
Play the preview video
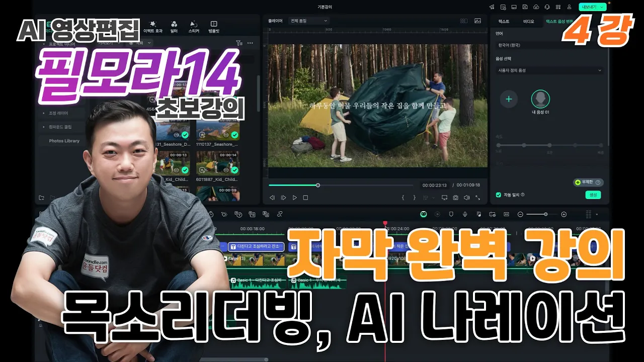tap(294, 198)
